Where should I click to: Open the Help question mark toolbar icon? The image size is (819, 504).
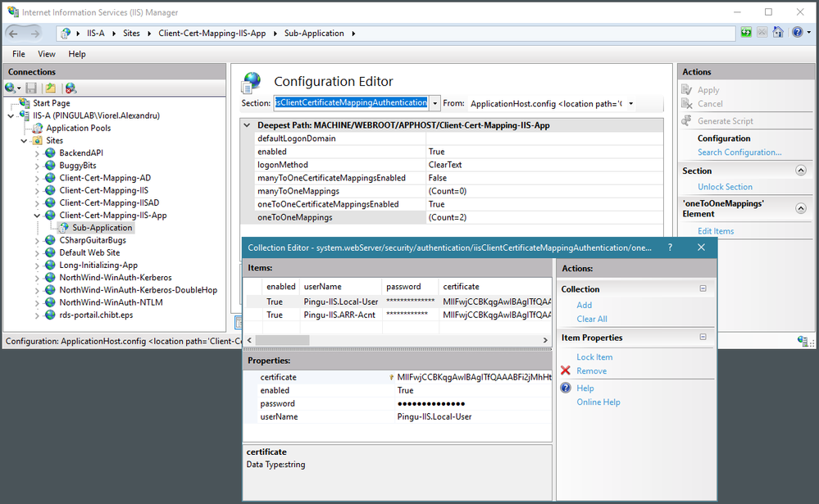797,33
